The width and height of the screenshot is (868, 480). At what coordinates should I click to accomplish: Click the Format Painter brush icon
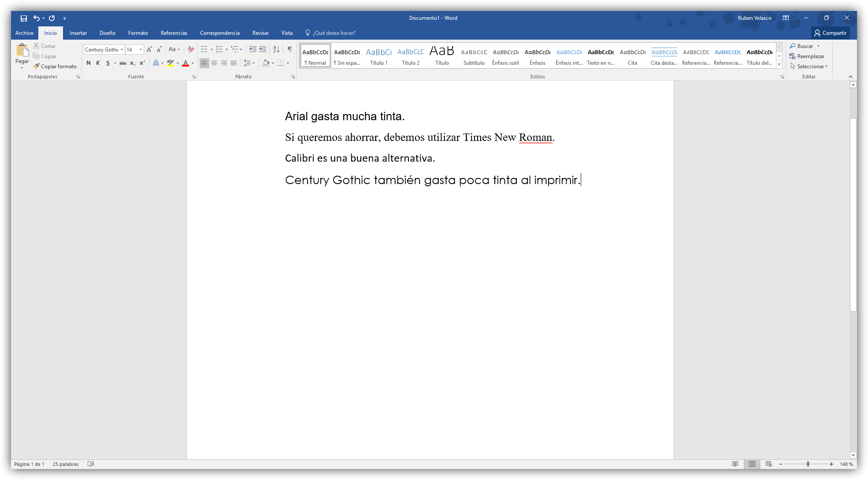pos(37,66)
